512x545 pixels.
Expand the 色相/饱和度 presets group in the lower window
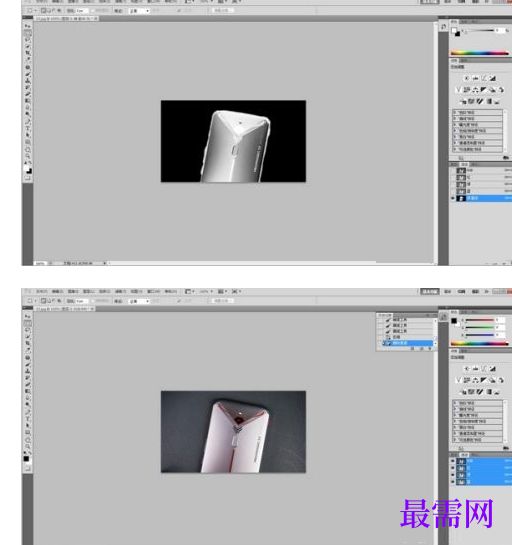(x=455, y=421)
